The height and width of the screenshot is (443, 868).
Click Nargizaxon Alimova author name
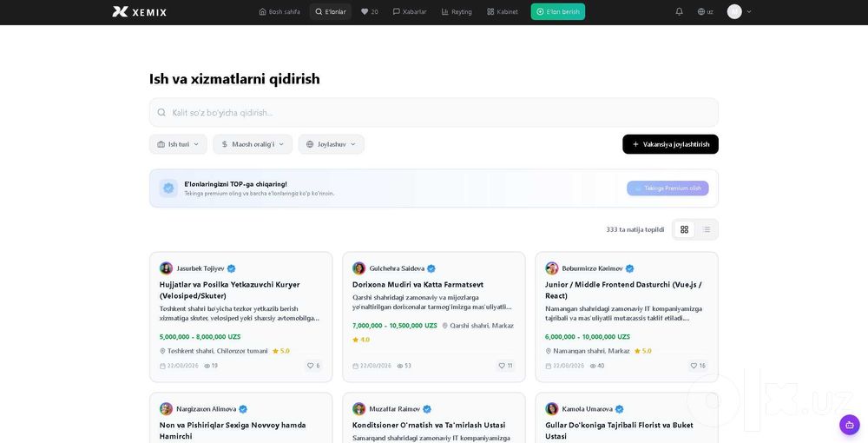[x=207, y=409]
